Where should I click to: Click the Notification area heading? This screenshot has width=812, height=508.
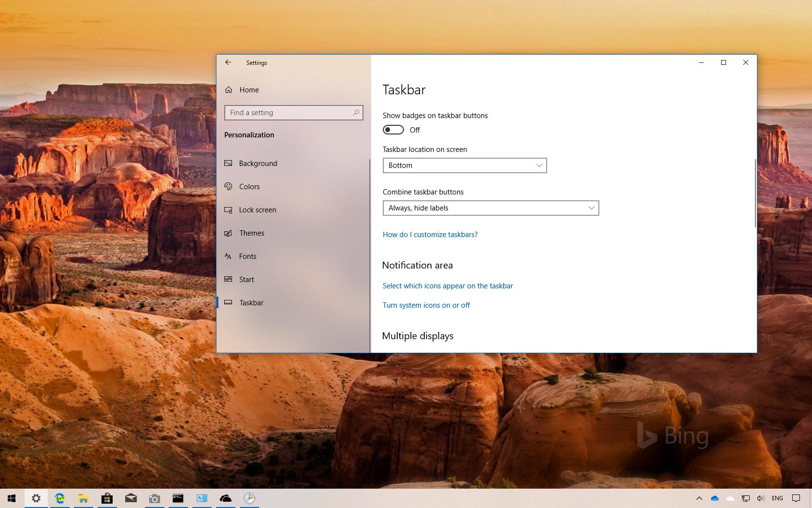[418, 265]
